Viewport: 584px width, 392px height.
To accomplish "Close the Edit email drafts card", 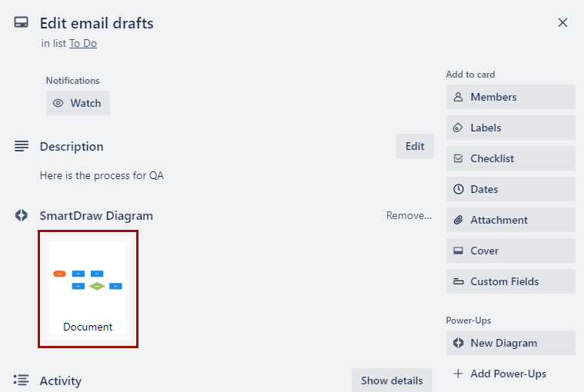I will [562, 23].
